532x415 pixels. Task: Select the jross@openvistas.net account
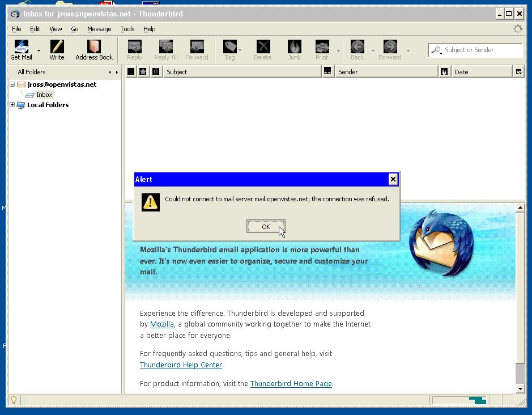click(62, 84)
